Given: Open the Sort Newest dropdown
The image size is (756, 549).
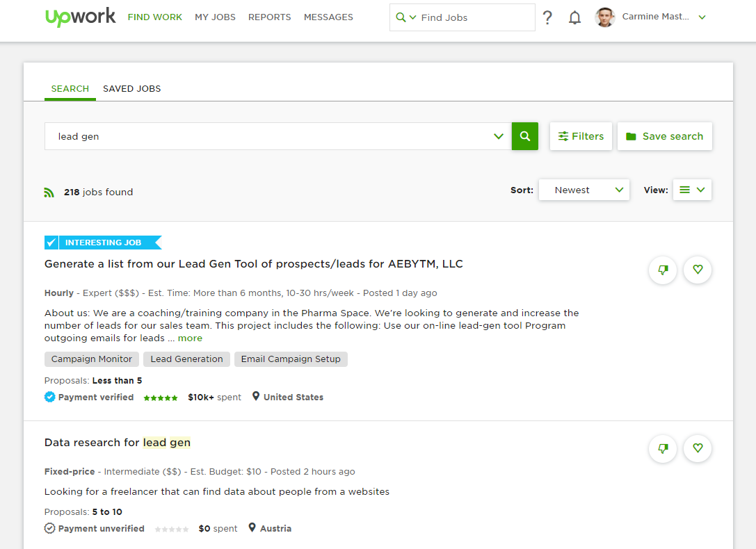Looking at the screenshot, I should coord(584,190).
